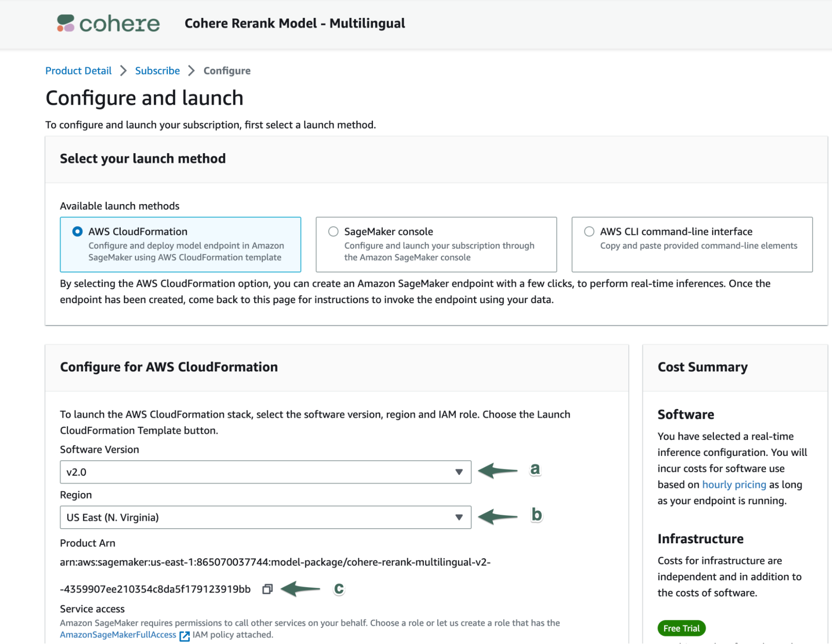Select AWS CloudFormation launch method
Viewport: 832px width, 644px height.
[x=77, y=231]
